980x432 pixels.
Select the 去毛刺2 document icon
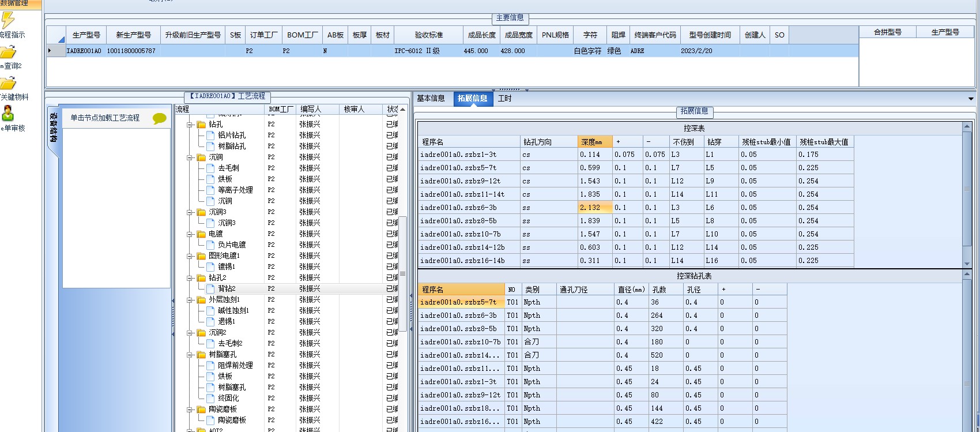click(x=210, y=344)
